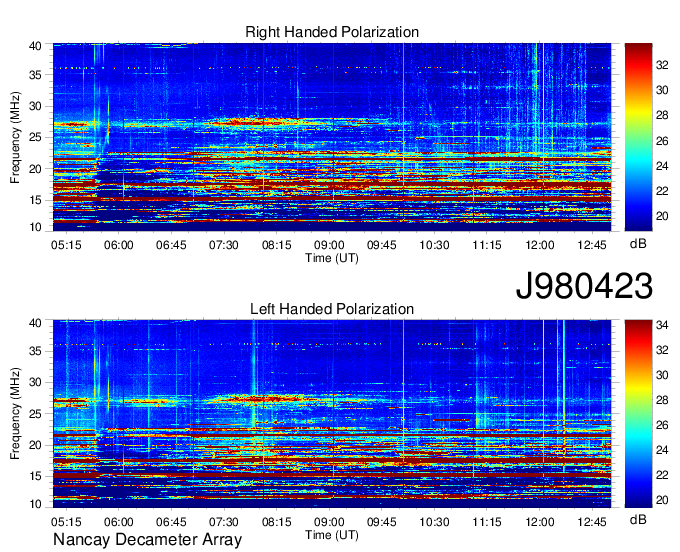Click Time (UT) label under Left Handed plot
Viewport: 680px width, 552px height.
pyautogui.click(x=332, y=535)
